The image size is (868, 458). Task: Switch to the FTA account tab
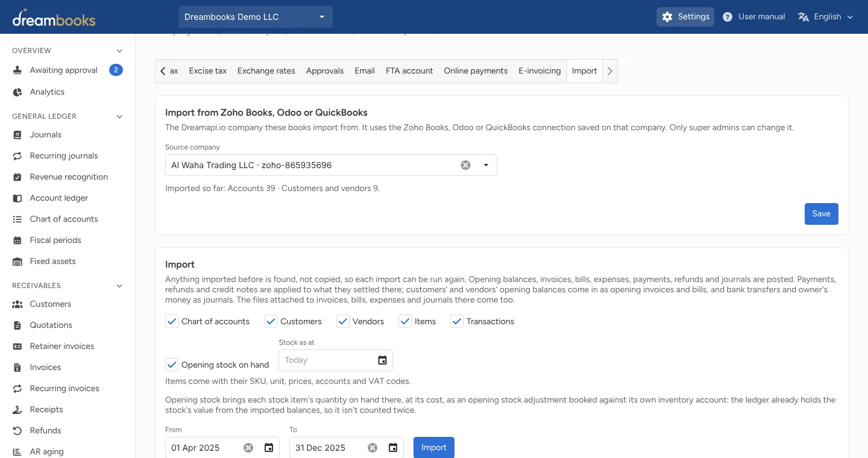click(409, 71)
